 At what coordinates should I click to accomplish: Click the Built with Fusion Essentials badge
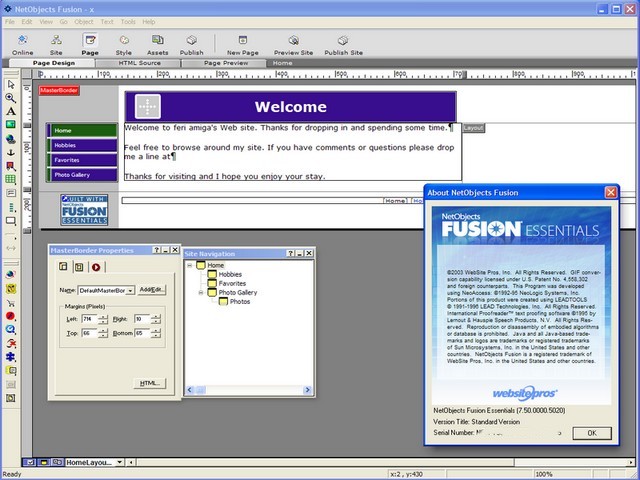84,210
